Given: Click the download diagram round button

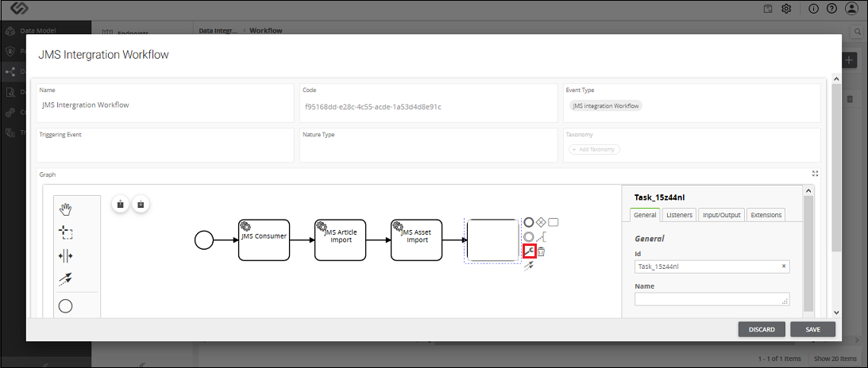Looking at the screenshot, I should (141, 204).
